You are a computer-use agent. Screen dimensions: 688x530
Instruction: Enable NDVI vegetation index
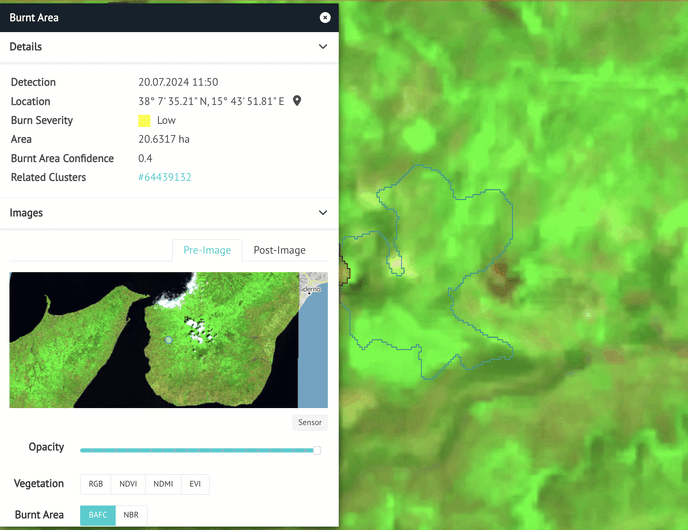(128, 484)
